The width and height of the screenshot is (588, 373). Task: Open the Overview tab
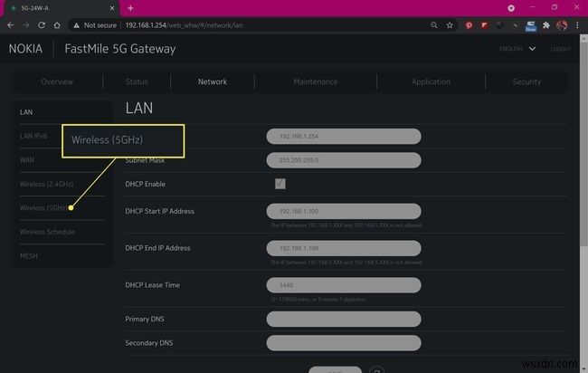point(57,81)
